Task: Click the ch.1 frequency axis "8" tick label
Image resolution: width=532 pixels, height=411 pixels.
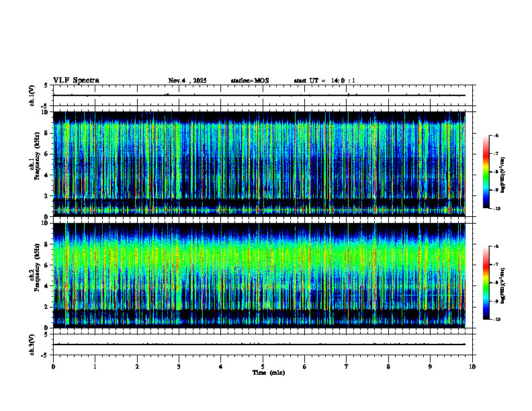Action: (x=46, y=133)
